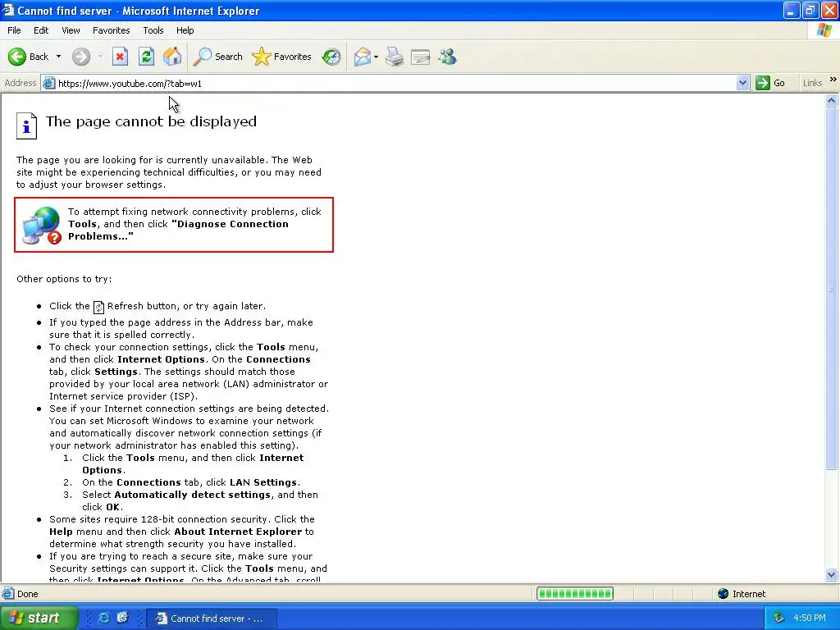The height and width of the screenshot is (630, 840).
Task: Expand Links toolbar chevron
Action: [833, 80]
